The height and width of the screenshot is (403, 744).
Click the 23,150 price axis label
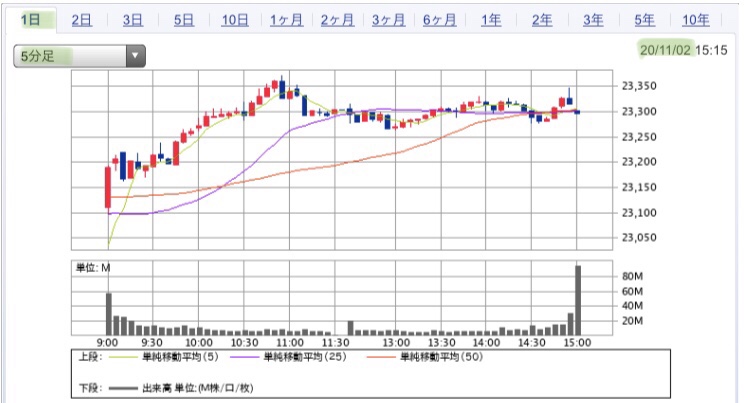click(x=639, y=187)
